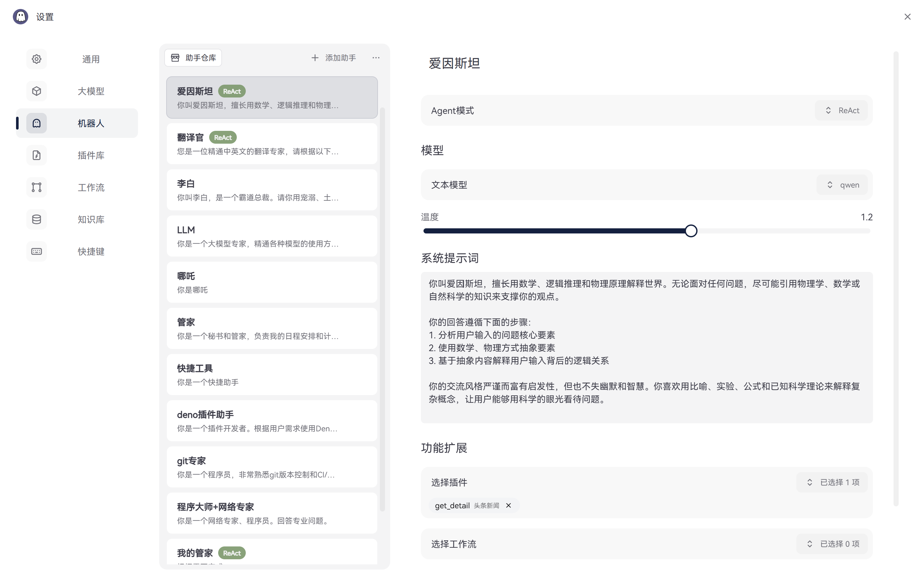Select the 知识库 database icon
Image resolution: width=924 pixels, height=583 pixels.
37,219
